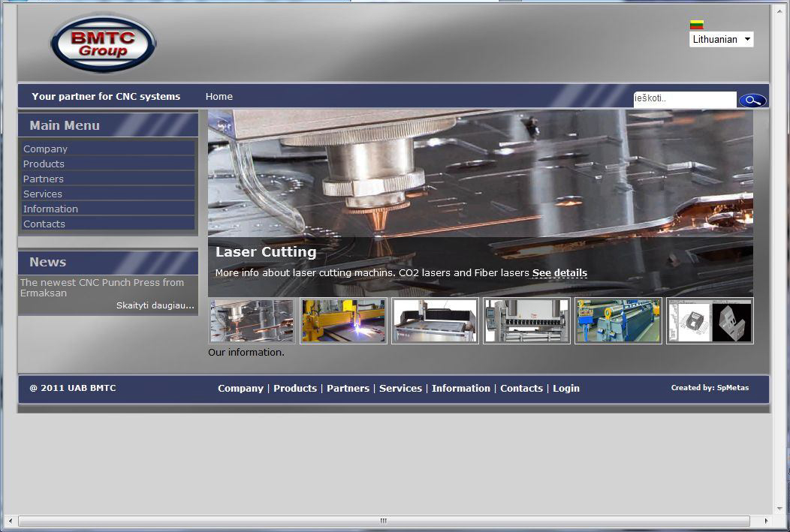The image size is (790, 532).
Task: Click the Your partner for CNC systems slogan
Action: [x=106, y=97]
